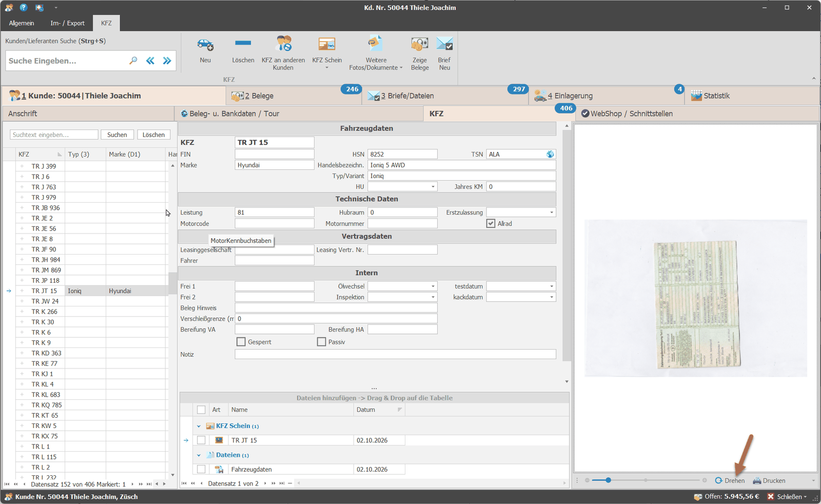The height and width of the screenshot is (504, 821).
Task: Tick the Passiv checkbox
Action: [322, 342]
